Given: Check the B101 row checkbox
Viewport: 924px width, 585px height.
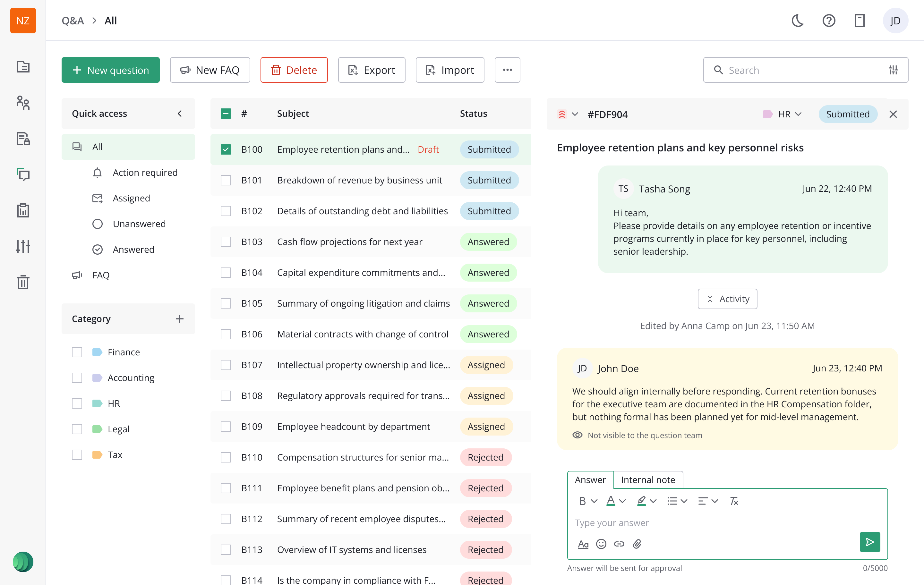Looking at the screenshot, I should [226, 180].
